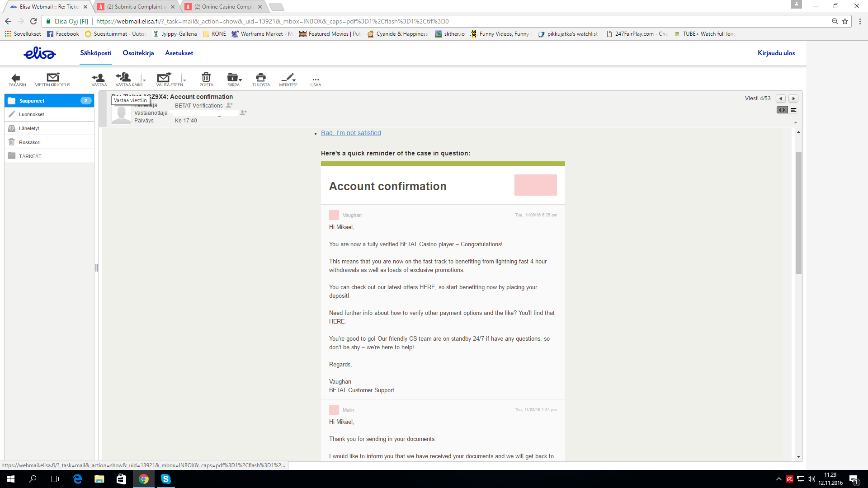Open the Roskakori trash folder
Viewport: 868px width, 488px height.
[x=49, y=142]
